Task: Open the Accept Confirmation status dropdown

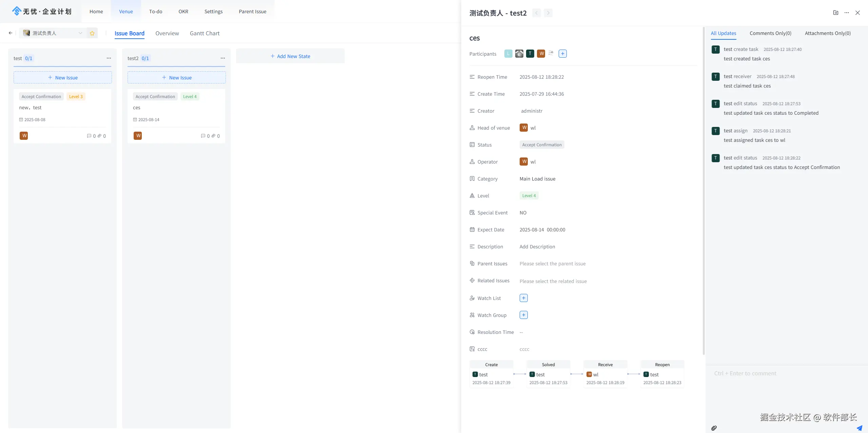Action: point(542,145)
